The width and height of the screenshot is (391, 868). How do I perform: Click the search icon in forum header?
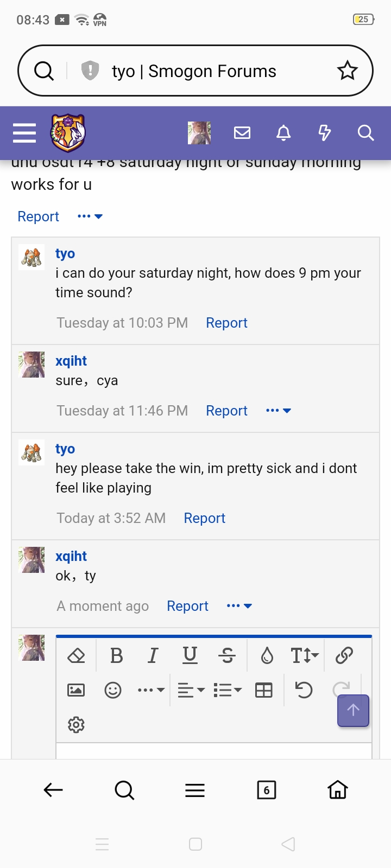366,133
